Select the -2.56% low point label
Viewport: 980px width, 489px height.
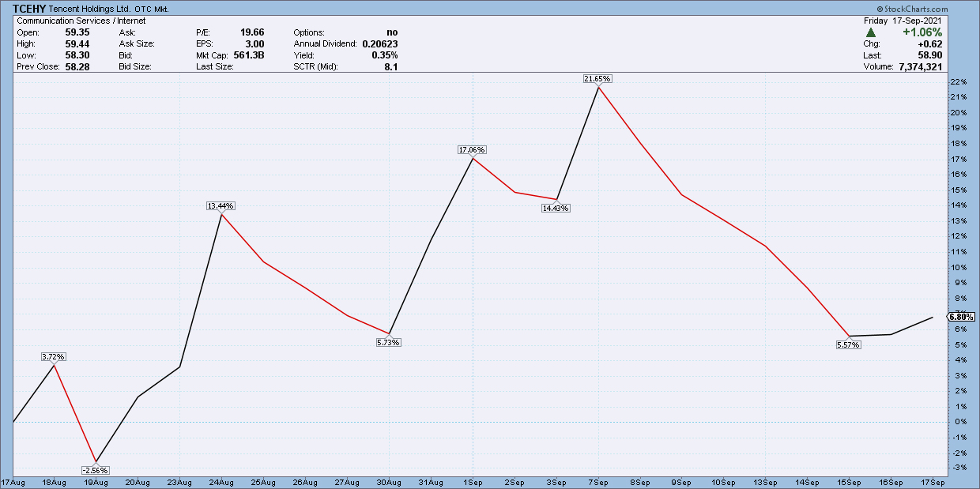coord(95,470)
